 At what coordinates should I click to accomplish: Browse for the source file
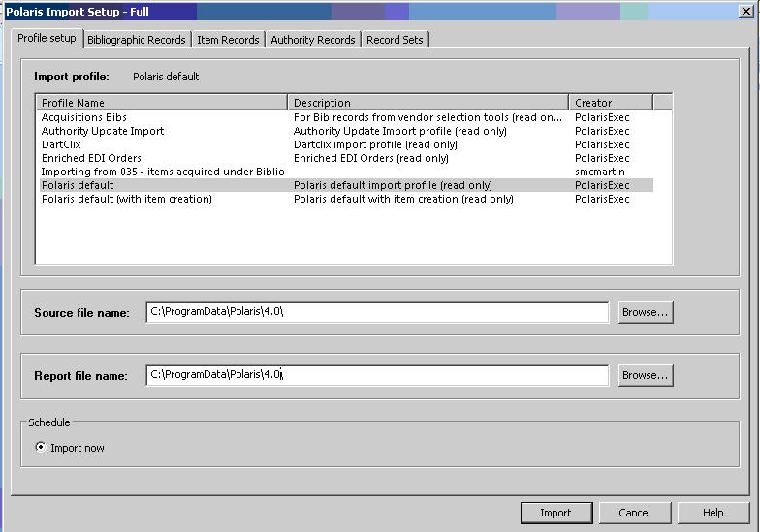tap(646, 312)
